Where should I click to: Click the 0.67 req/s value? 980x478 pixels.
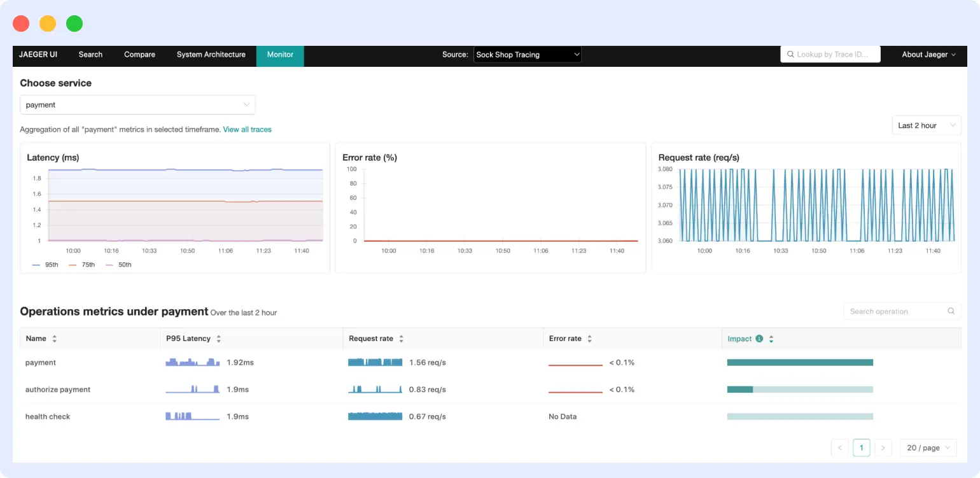428,417
